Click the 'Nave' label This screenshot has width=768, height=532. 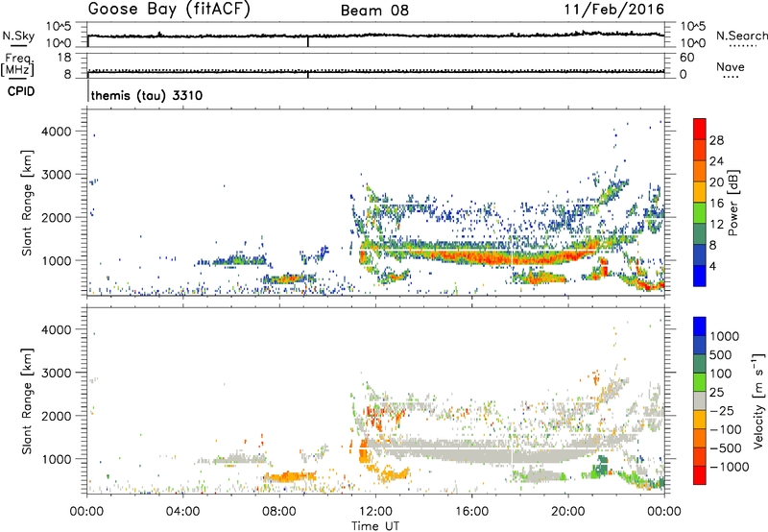(731, 67)
